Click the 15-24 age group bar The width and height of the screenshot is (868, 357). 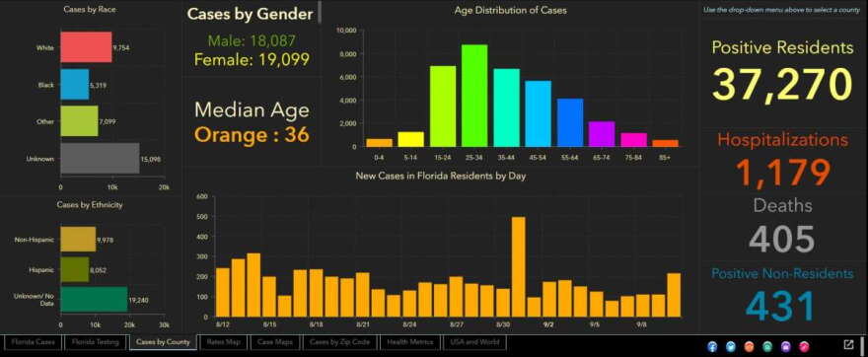click(x=443, y=107)
